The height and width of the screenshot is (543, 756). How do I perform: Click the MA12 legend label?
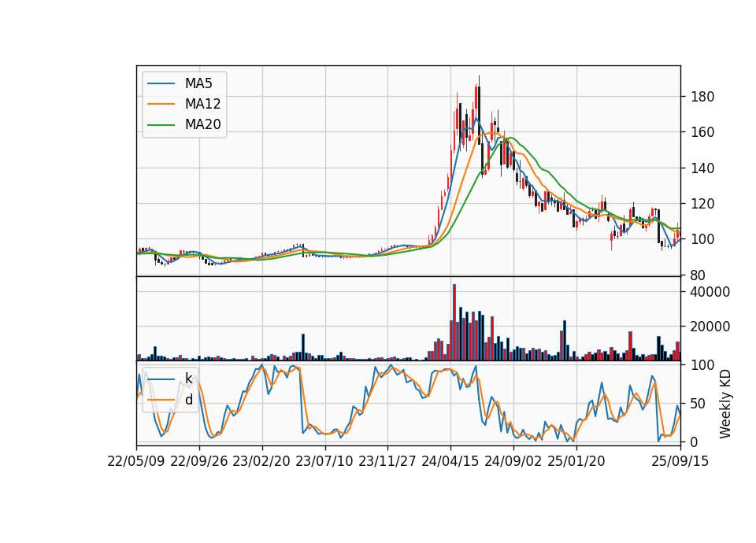pyautogui.click(x=202, y=104)
